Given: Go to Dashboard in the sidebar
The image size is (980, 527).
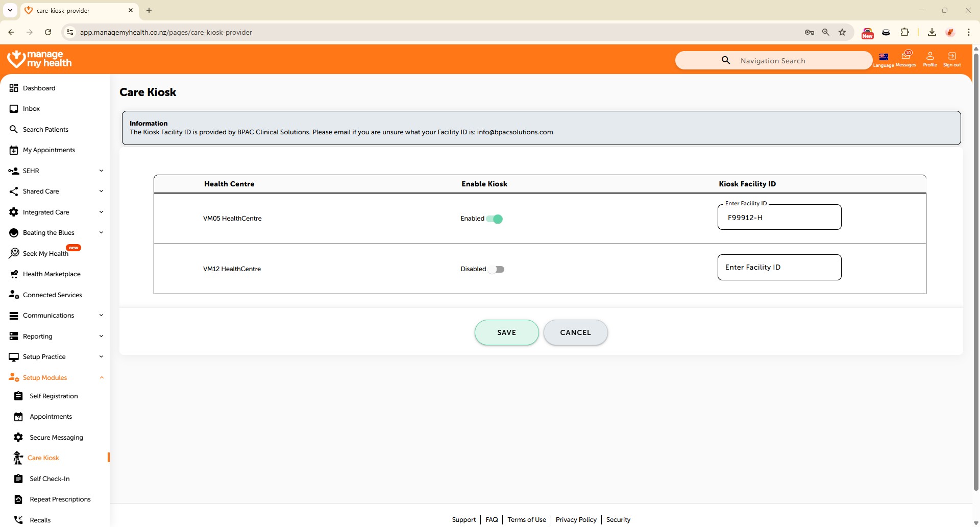Looking at the screenshot, I should point(39,88).
